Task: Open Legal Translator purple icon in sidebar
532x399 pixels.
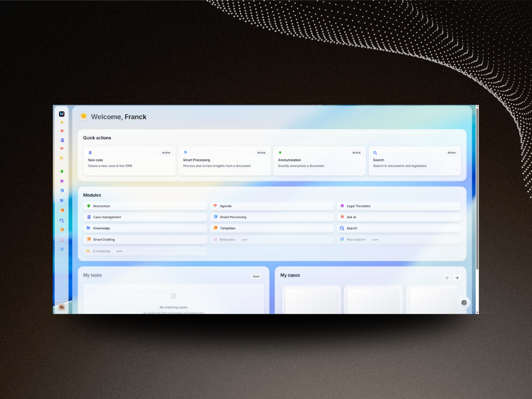Action: (x=62, y=181)
